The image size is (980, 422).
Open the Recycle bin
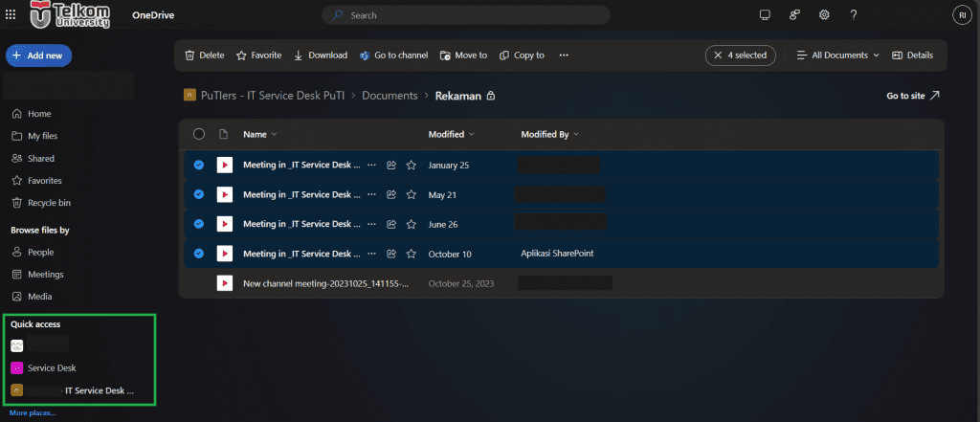[40, 203]
